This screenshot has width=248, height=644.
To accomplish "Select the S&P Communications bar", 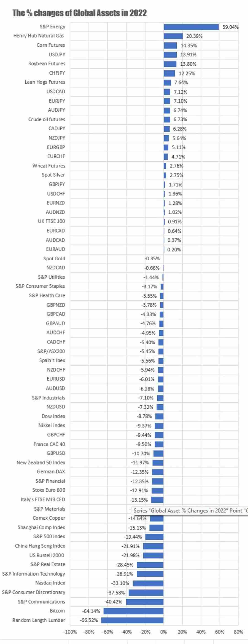I will click(x=145, y=602).
